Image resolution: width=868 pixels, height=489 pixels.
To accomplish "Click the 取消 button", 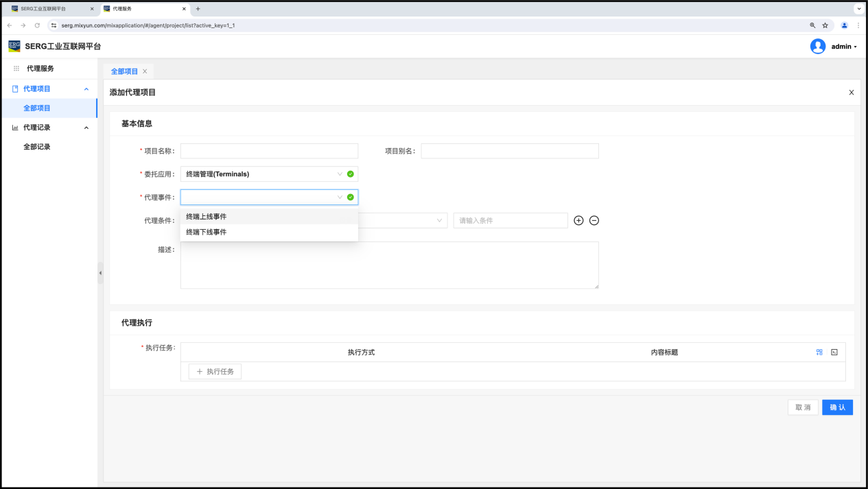I will 803,407.
